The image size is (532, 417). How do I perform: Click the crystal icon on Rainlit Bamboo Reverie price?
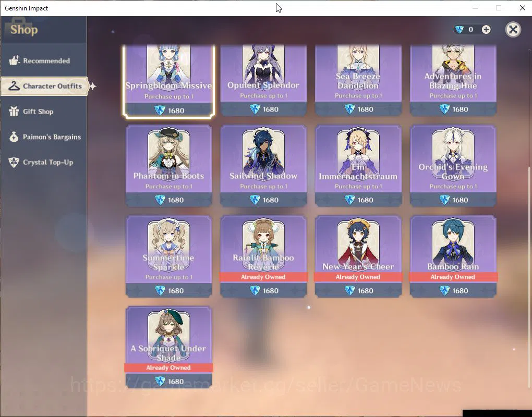pos(255,290)
